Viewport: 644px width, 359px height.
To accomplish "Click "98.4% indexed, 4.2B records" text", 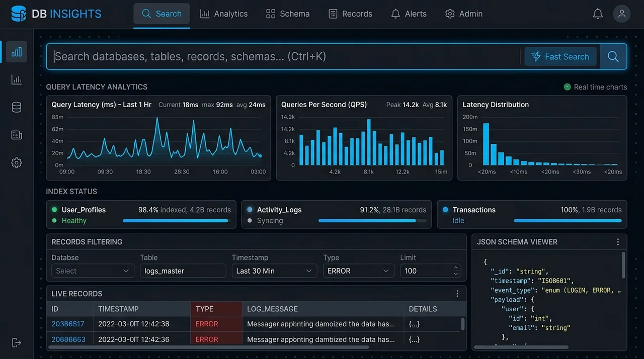I will click(x=185, y=210).
